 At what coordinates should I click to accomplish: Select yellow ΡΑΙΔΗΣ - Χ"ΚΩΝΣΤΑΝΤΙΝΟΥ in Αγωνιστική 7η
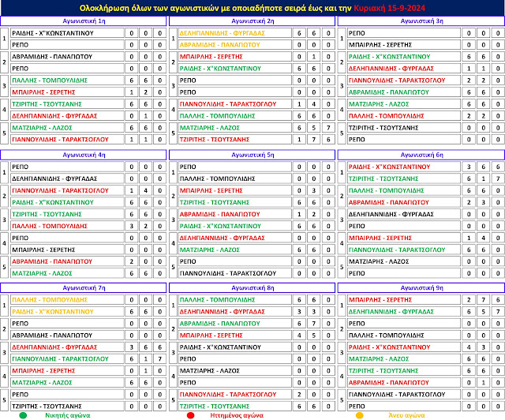click(x=67, y=312)
